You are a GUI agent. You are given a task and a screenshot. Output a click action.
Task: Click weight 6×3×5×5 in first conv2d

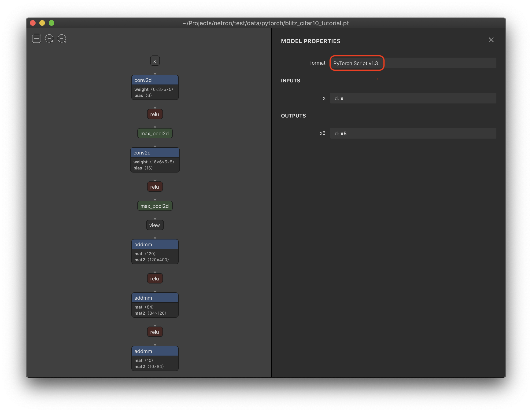tap(154, 89)
